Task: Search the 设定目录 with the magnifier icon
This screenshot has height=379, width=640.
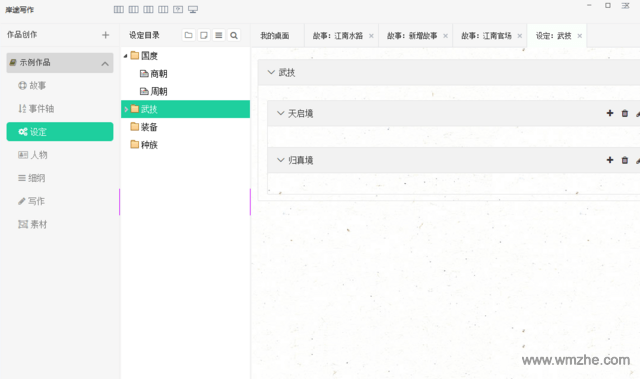Action: click(x=234, y=35)
